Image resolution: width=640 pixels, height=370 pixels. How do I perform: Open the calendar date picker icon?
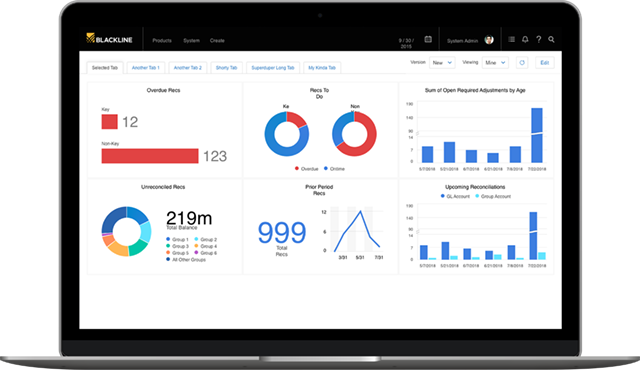tap(428, 39)
